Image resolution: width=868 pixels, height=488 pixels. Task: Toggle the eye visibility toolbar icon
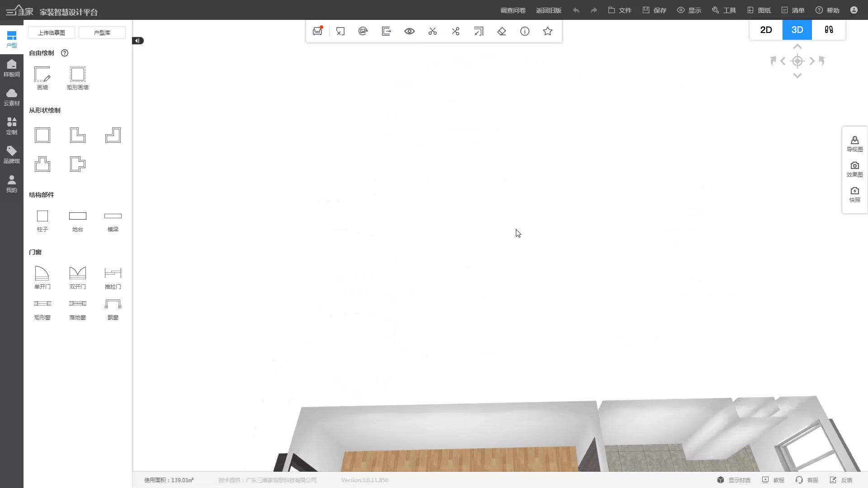click(x=409, y=31)
